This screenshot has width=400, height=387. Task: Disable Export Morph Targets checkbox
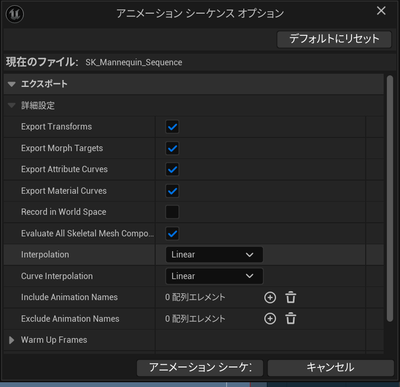172,148
